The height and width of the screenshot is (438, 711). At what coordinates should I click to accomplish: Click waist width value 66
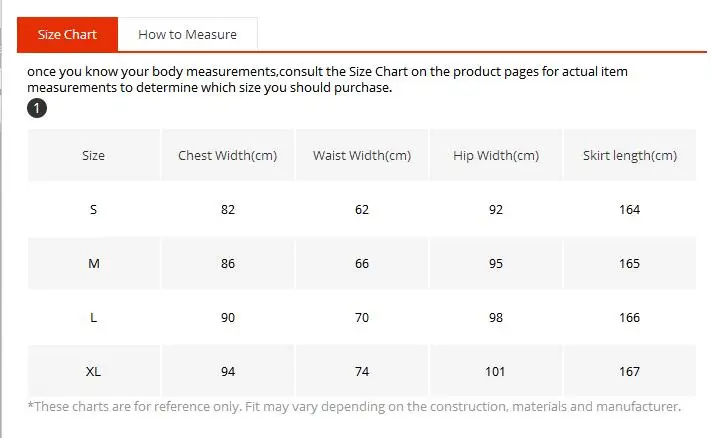click(362, 263)
